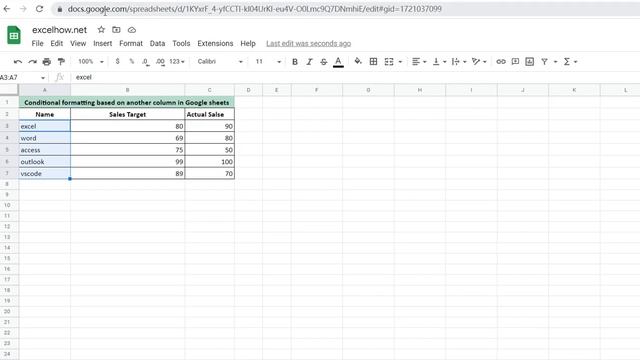Expand the merge cells dropdown arrow
Image resolution: width=640 pixels, height=360 pixels.
click(400, 62)
